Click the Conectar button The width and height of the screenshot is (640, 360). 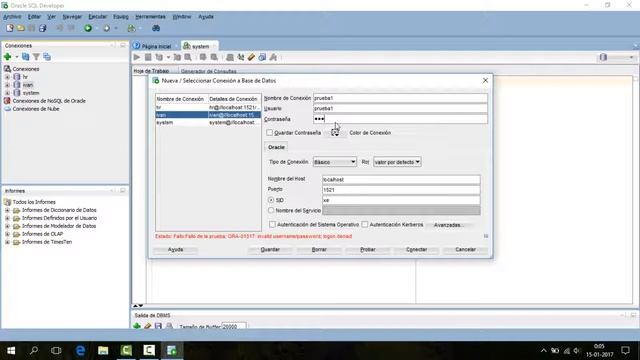[416, 249]
